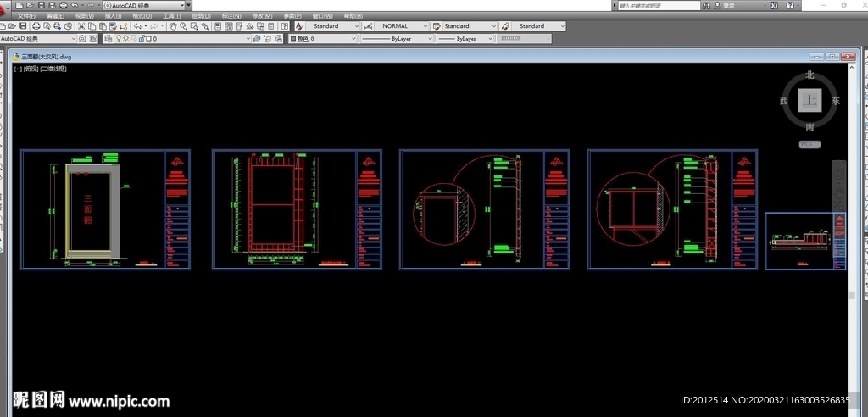The width and height of the screenshot is (868, 417).
Task: Click Plot Preview icon in standard toolbar
Action: tap(47, 26)
